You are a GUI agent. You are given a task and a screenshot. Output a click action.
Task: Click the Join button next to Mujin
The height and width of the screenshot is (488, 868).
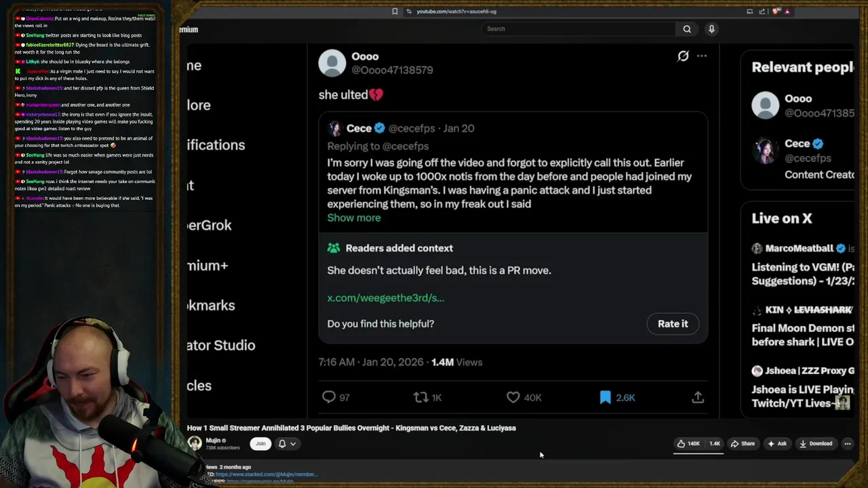pos(260,444)
